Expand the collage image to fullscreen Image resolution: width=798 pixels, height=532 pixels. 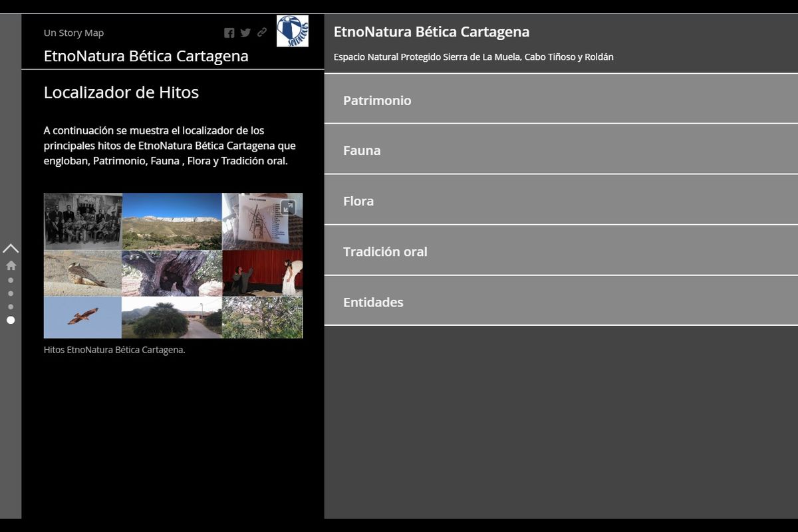coord(287,207)
